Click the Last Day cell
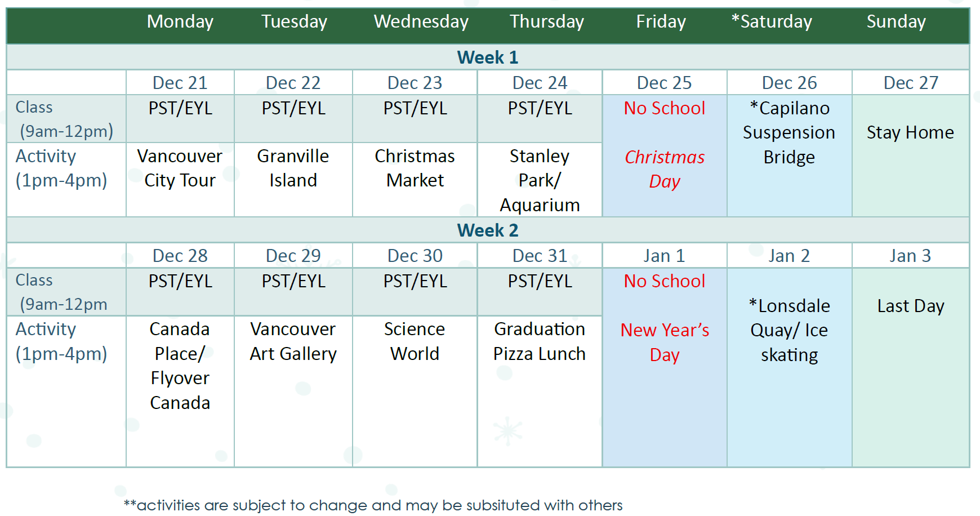Image resolution: width=980 pixels, height=516 pixels. click(x=911, y=367)
